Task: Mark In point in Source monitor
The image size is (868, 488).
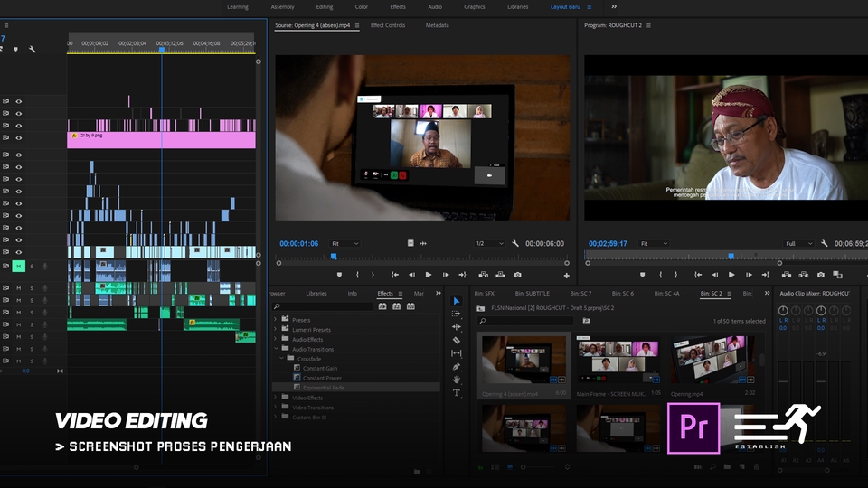Action: click(x=358, y=275)
